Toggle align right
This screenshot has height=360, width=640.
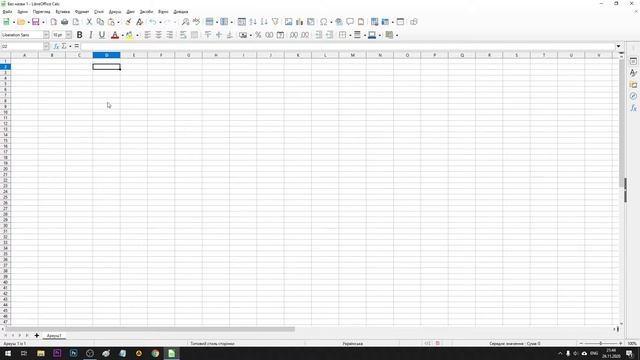170,35
